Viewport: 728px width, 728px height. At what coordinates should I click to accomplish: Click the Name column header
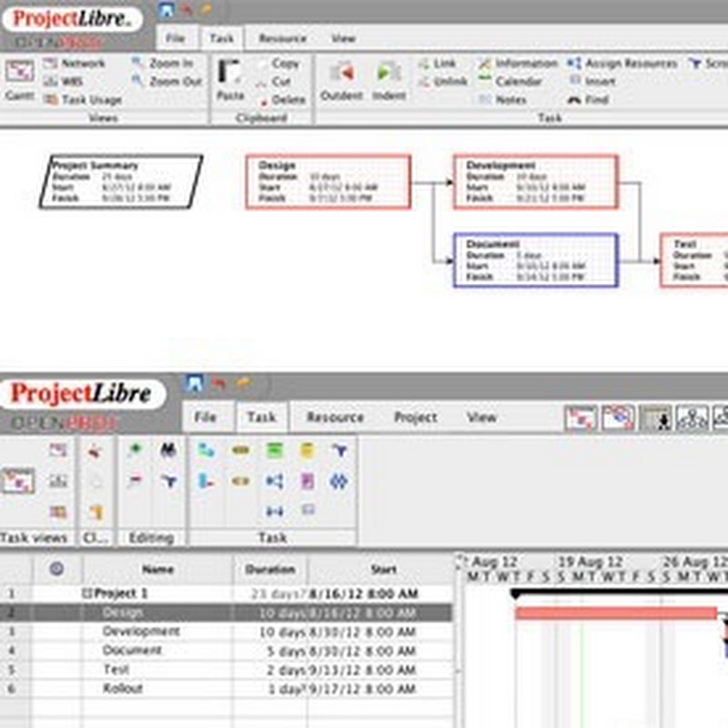(157, 570)
